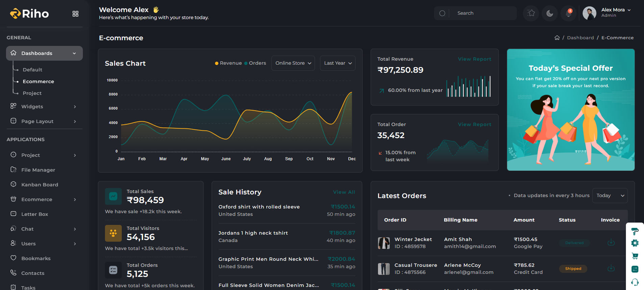This screenshot has height=290, width=644.
Task: Click the shopping cart icon in side panel
Action: 635,256
